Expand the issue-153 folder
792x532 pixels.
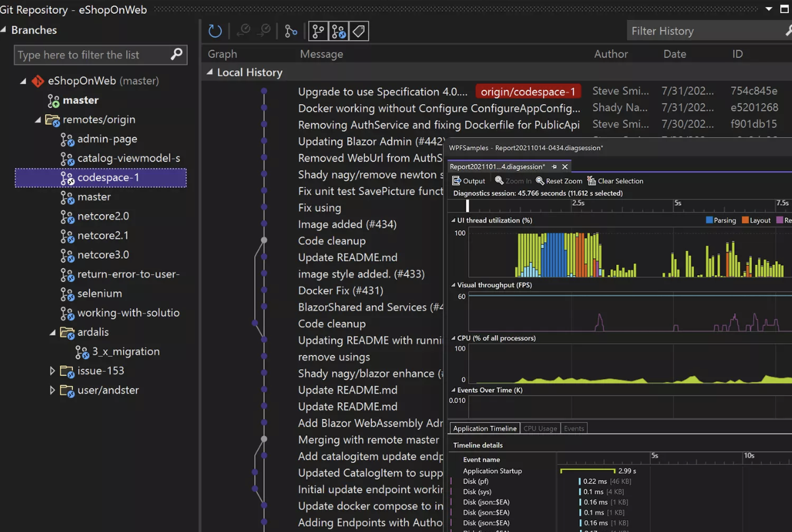[52, 371]
